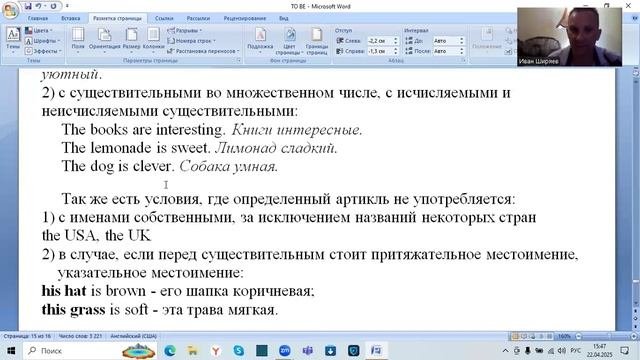Open the Положение object position menu

(x=487, y=41)
